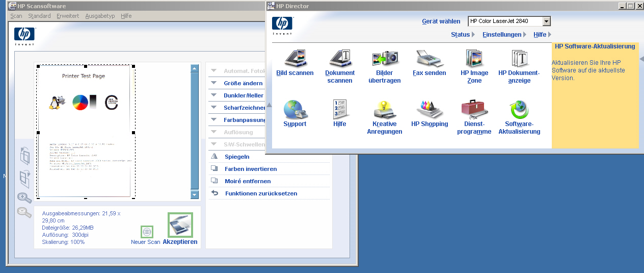The height and width of the screenshot is (273, 644).
Task: Click the scanned Printer Test Page preview
Action: click(x=85, y=132)
